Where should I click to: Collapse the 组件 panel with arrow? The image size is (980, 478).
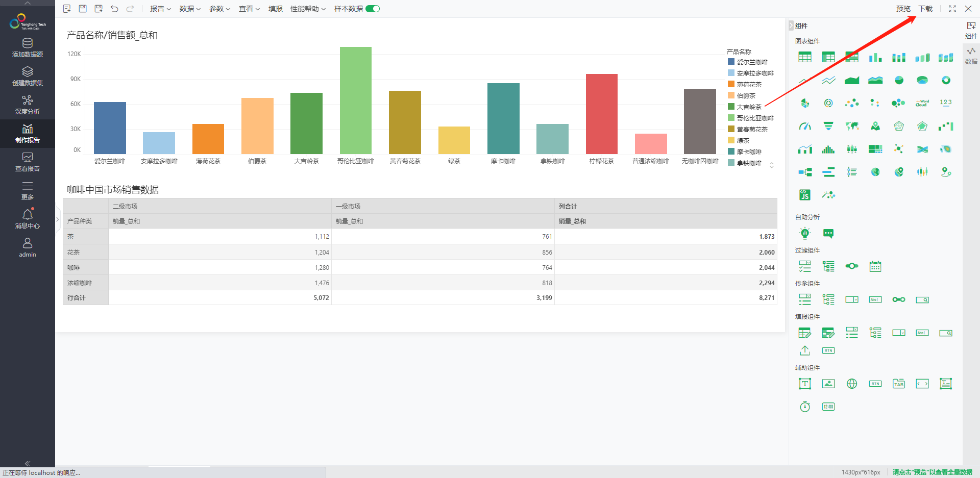[791, 26]
